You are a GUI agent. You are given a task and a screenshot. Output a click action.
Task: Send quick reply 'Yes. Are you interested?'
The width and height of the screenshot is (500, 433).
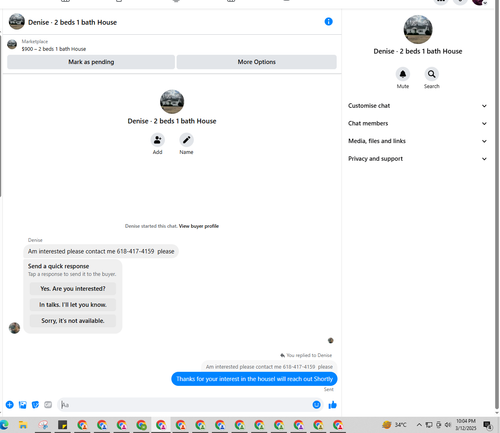(73, 289)
